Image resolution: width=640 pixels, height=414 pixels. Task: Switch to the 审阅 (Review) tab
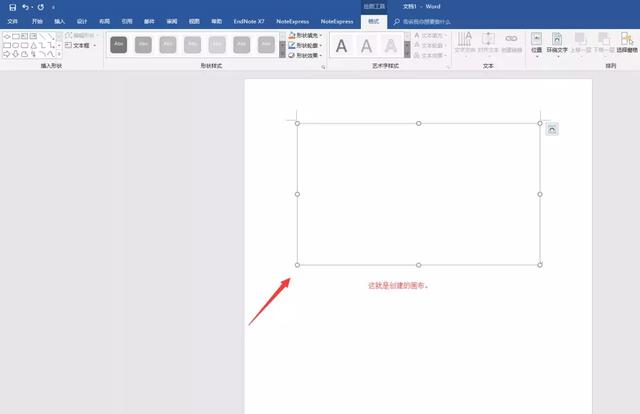(x=172, y=21)
